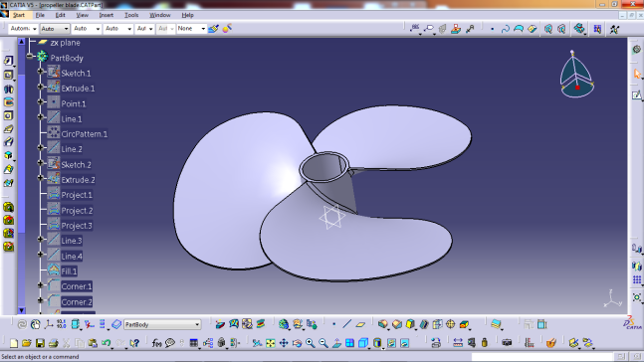Click the Painter brush icon in graphic properties
Image resolution: width=644 pixels, height=362 pixels.
213,29
